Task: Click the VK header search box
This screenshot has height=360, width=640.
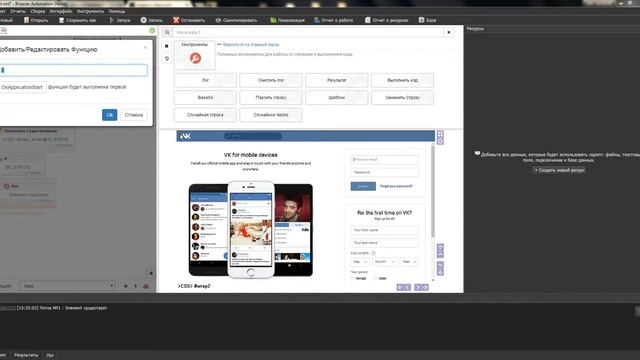Action: click(253, 136)
